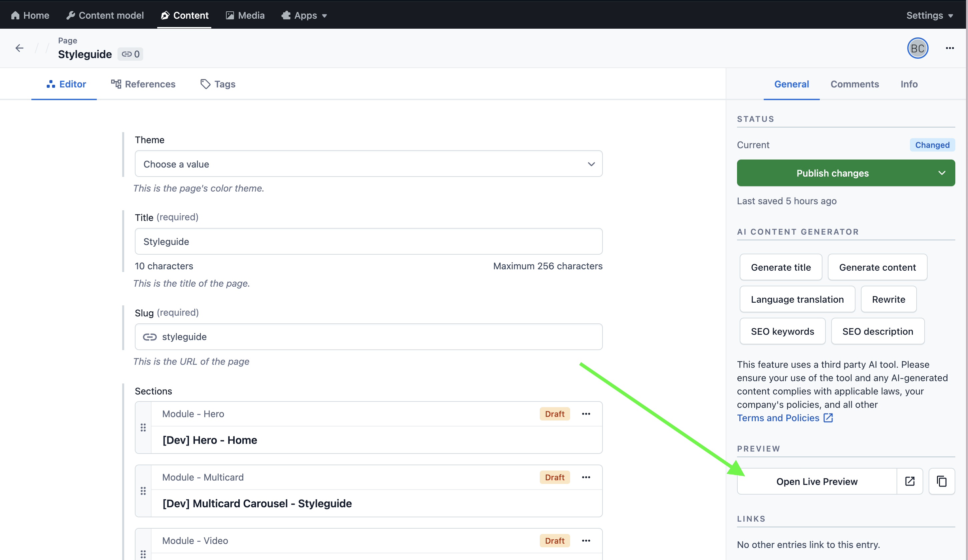Expand the Publish changes dropdown arrow

pos(942,173)
